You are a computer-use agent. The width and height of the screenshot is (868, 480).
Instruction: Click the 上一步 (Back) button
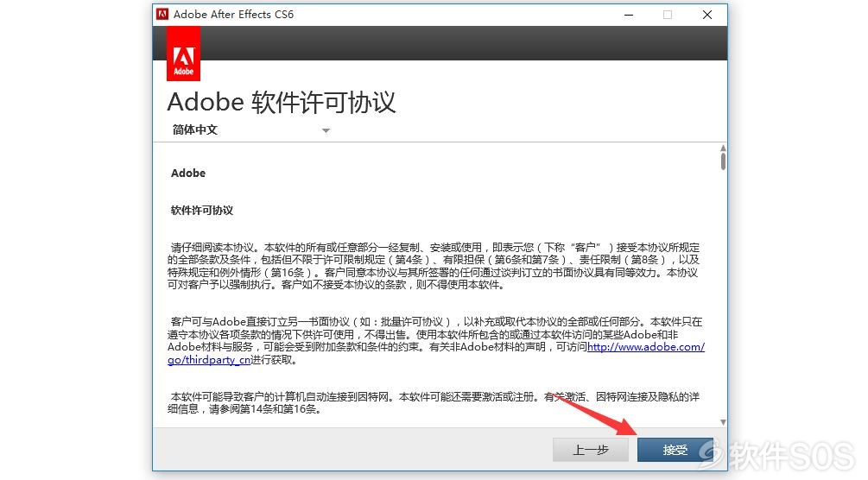[591, 450]
